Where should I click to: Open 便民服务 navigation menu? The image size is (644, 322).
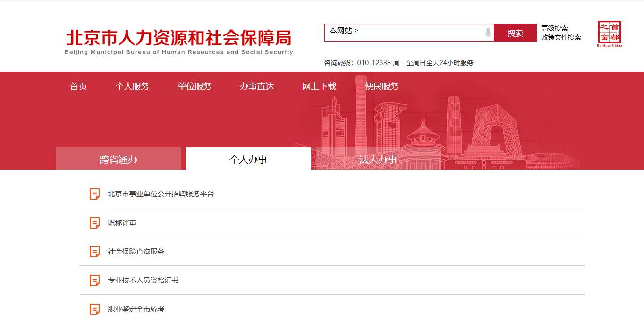[381, 86]
